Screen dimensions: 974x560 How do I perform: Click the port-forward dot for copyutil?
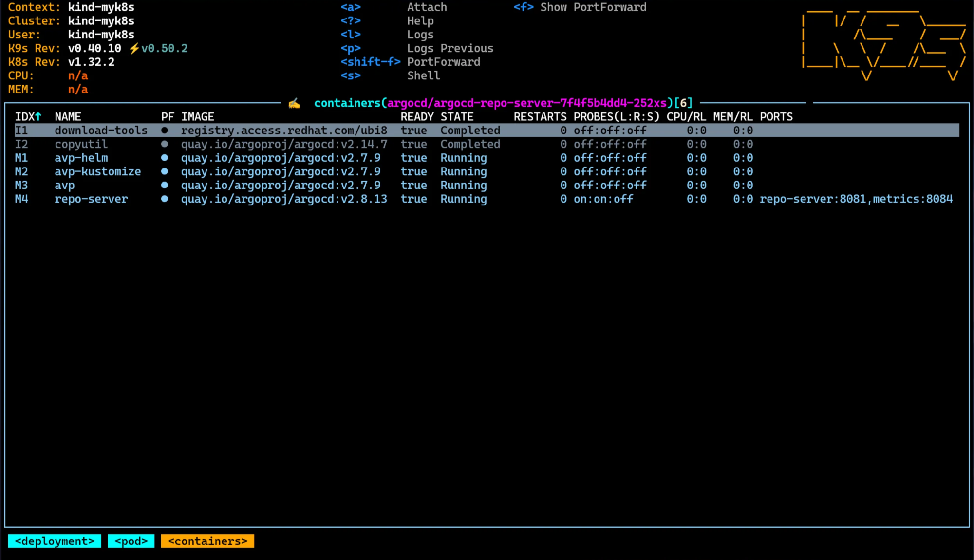pyautogui.click(x=165, y=144)
